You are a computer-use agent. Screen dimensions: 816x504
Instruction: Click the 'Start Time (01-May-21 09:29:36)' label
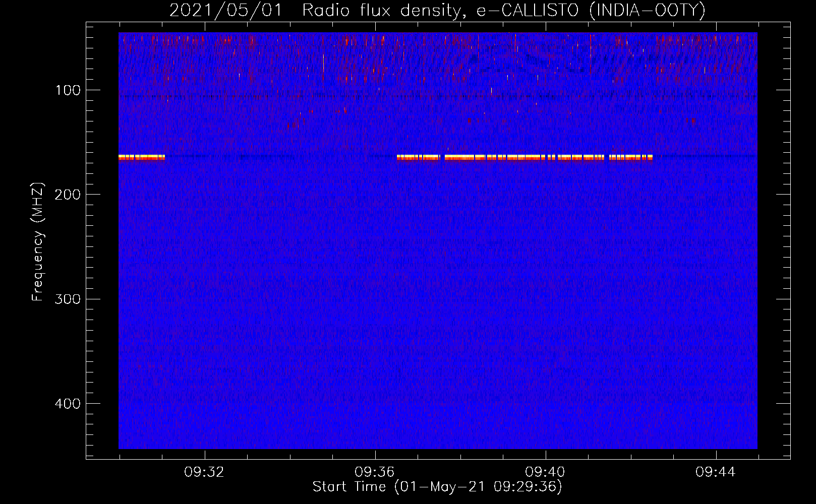tap(437, 487)
